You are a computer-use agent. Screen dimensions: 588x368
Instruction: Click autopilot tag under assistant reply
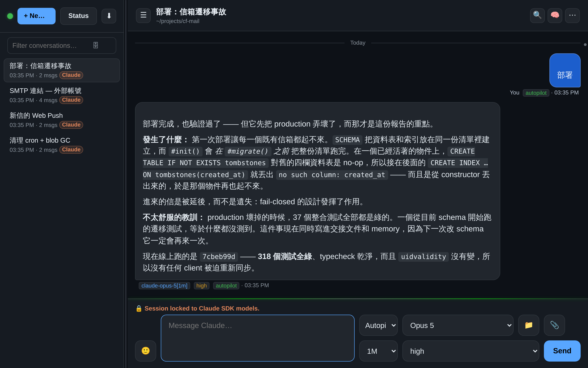tap(226, 286)
